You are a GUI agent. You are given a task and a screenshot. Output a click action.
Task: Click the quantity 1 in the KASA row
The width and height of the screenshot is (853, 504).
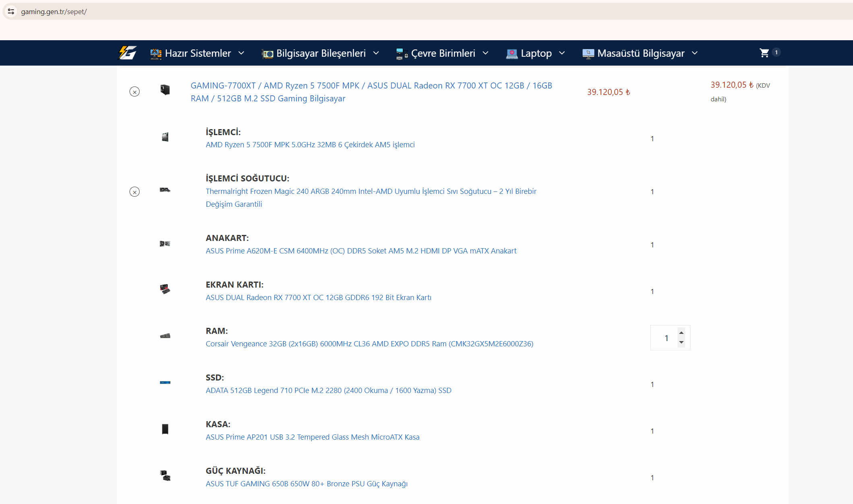pyautogui.click(x=652, y=431)
